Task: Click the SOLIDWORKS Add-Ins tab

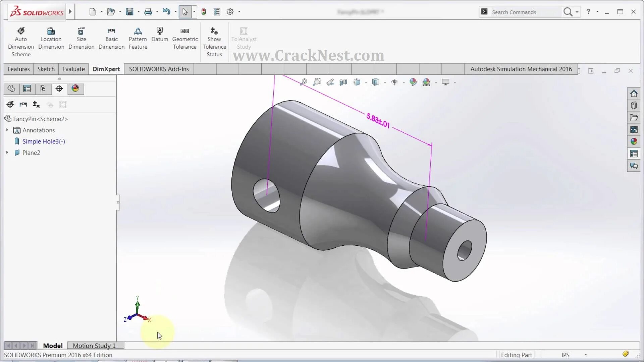Action: 159,69
